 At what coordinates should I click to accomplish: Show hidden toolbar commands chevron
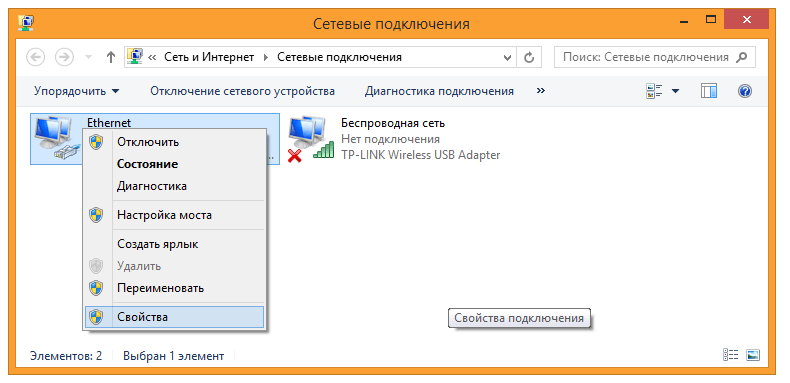[x=541, y=91]
